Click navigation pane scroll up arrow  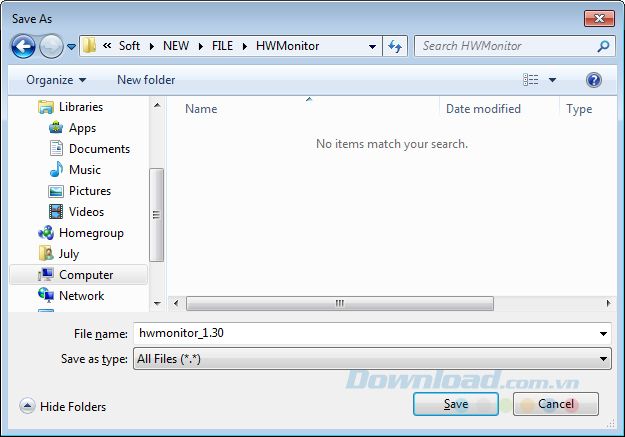pos(157,105)
